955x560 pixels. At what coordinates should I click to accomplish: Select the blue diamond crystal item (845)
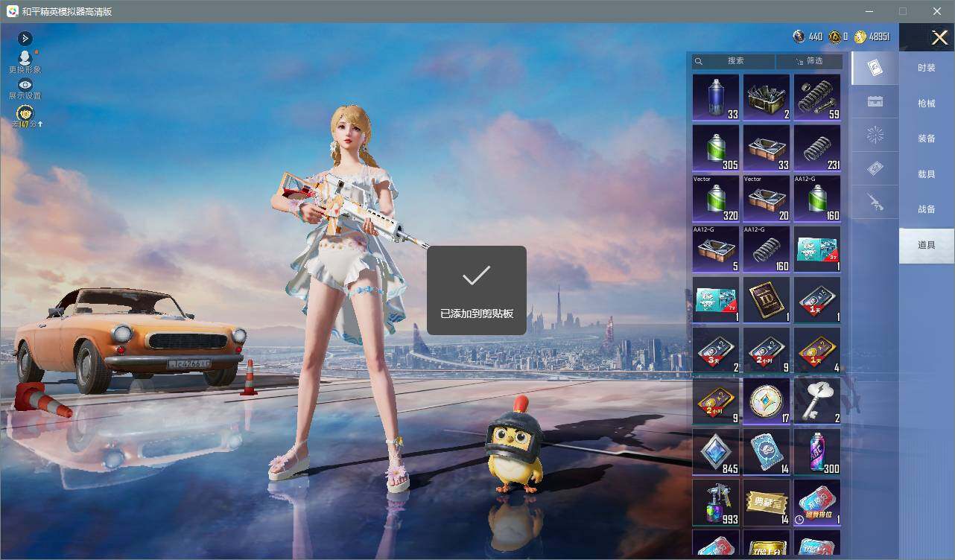coord(716,452)
